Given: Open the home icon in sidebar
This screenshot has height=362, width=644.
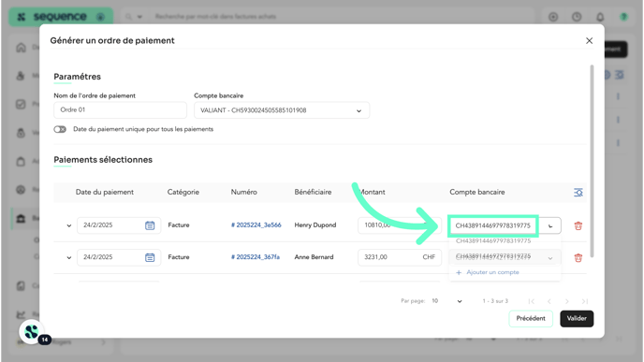Looking at the screenshot, I should tap(21, 48).
